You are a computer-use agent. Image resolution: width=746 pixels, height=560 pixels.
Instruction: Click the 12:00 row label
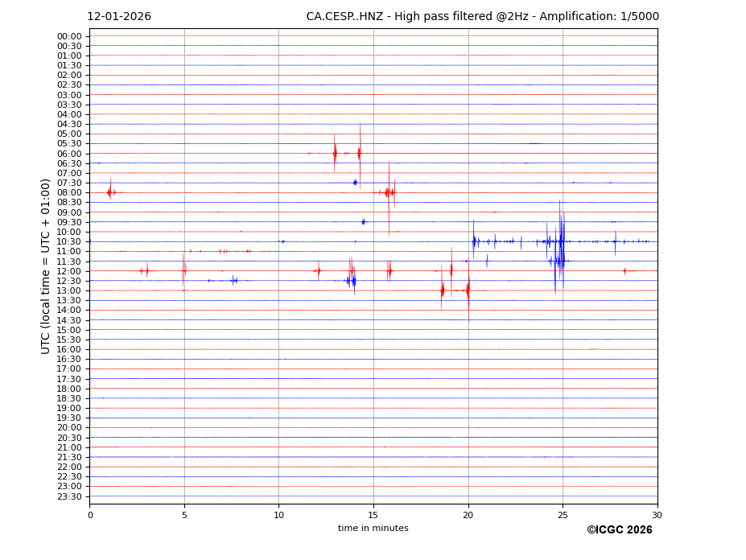pyautogui.click(x=69, y=271)
